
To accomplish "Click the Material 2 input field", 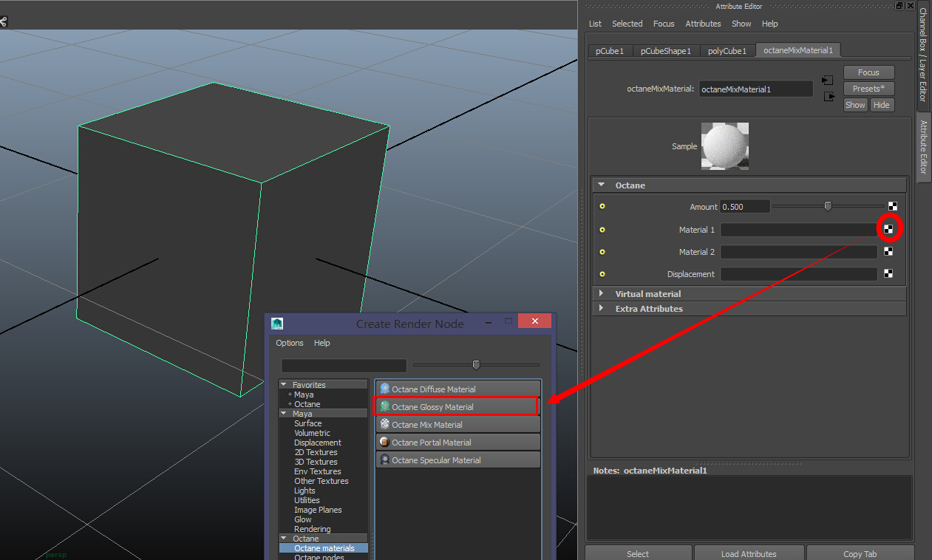I will coord(798,252).
